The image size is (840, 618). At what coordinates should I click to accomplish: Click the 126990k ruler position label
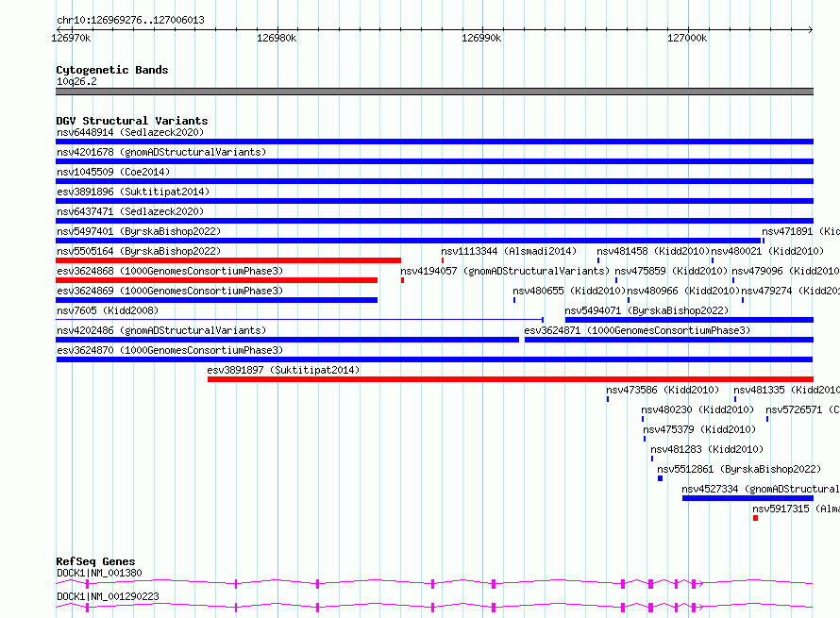(x=481, y=38)
